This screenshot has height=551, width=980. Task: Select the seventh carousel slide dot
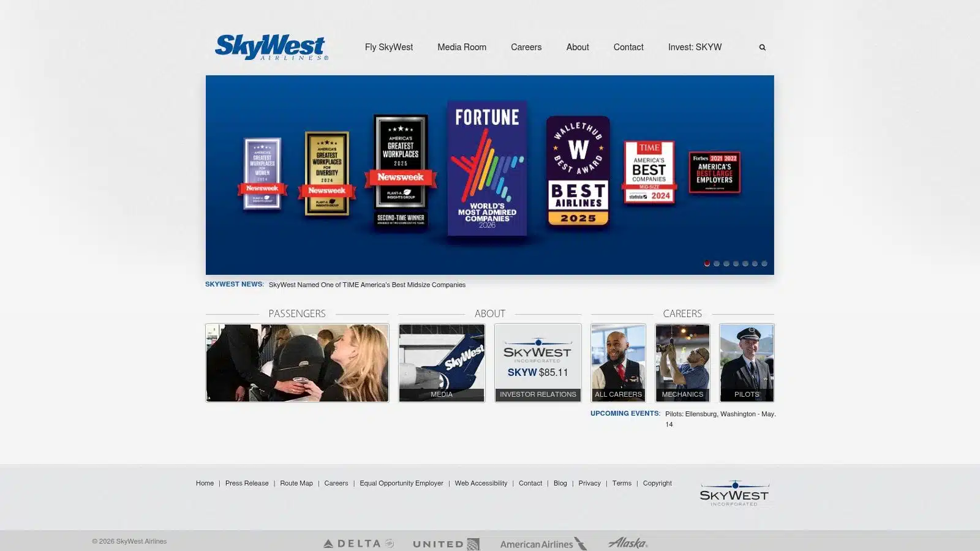coord(764,263)
